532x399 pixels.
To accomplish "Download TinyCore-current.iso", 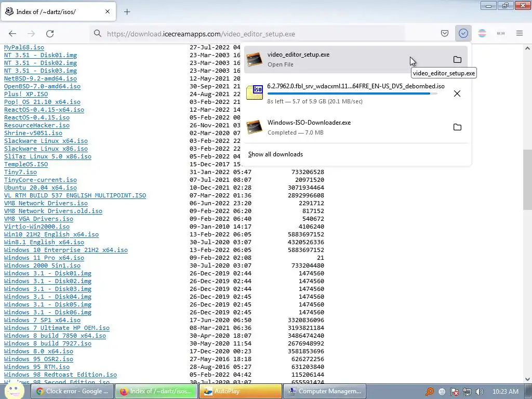I will coord(41,180).
